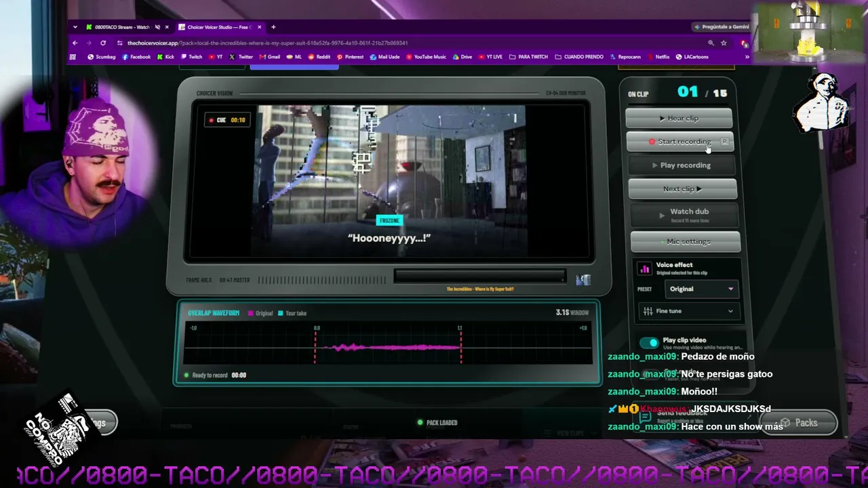The height and width of the screenshot is (488, 868).
Task: Close the 0800TACO Stream tab
Action: [x=167, y=27]
